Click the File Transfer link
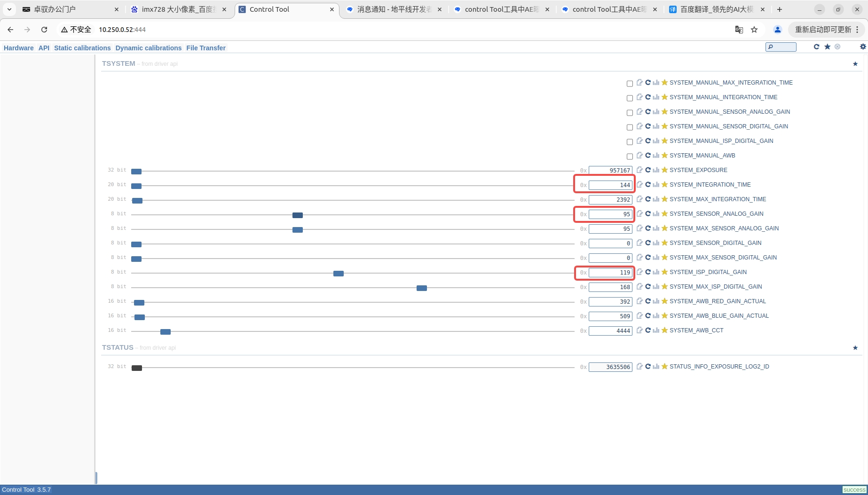868x495 pixels. [205, 48]
